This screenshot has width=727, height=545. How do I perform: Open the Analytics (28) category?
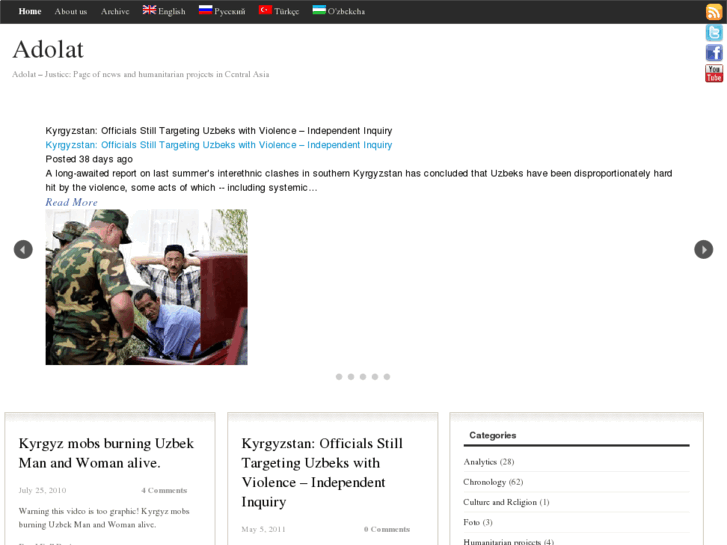pos(489,462)
